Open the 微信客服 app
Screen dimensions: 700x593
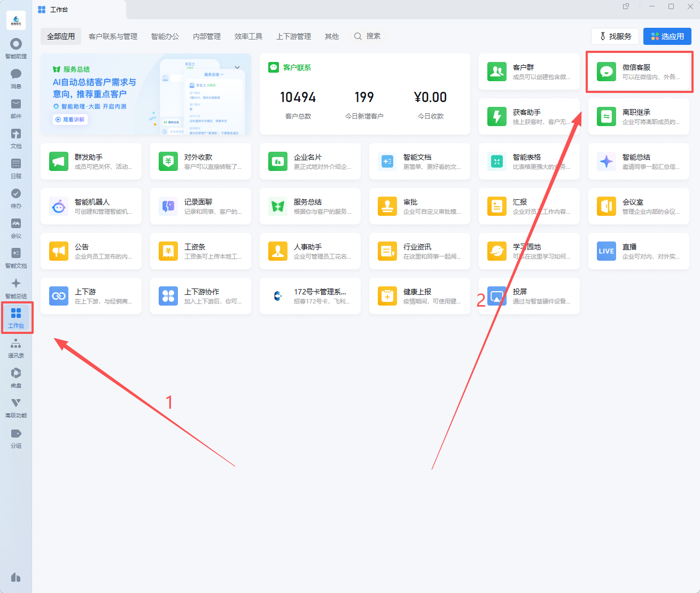point(639,72)
